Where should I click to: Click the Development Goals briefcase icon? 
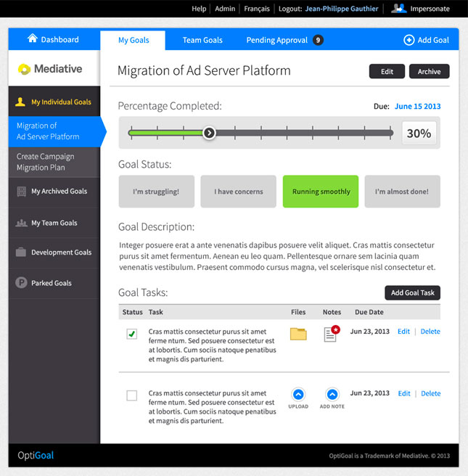pos(21,253)
